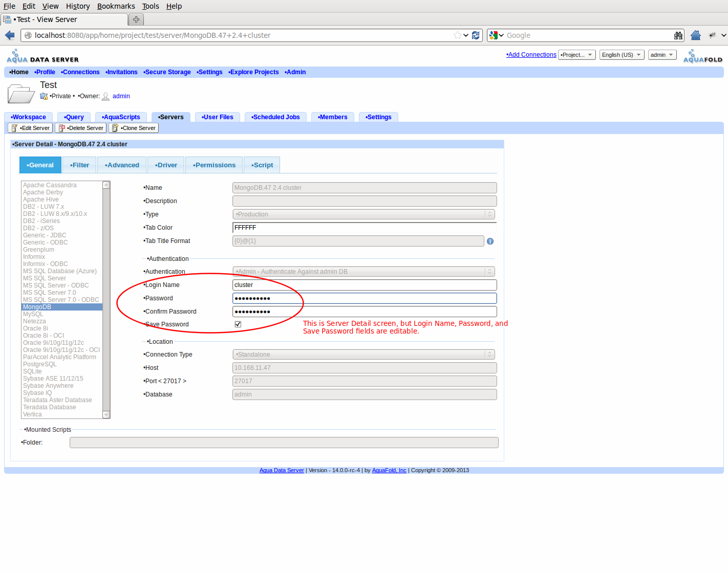Click the Edit Server button
Image resolution: width=728 pixels, height=574 pixels.
tap(30, 128)
